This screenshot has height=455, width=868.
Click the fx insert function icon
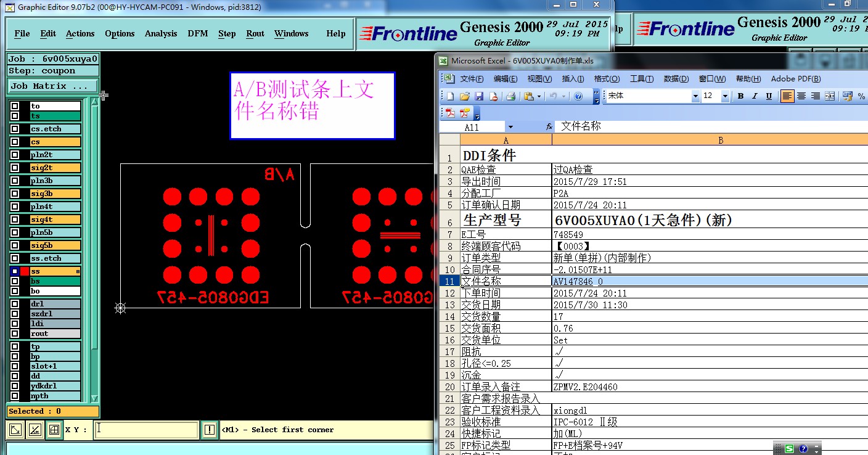[x=549, y=126]
